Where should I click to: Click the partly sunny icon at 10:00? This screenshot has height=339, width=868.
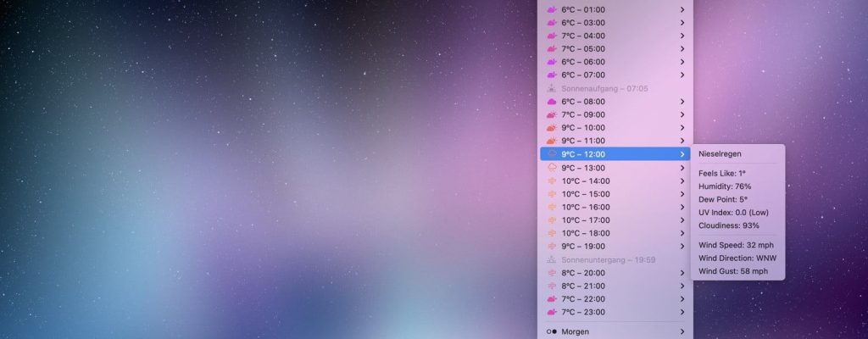coord(552,128)
